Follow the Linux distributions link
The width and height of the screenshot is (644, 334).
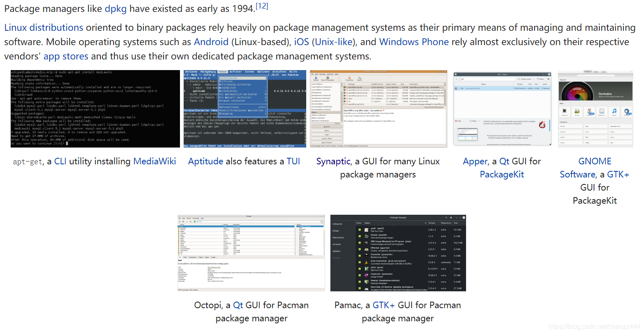pos(44,27)
